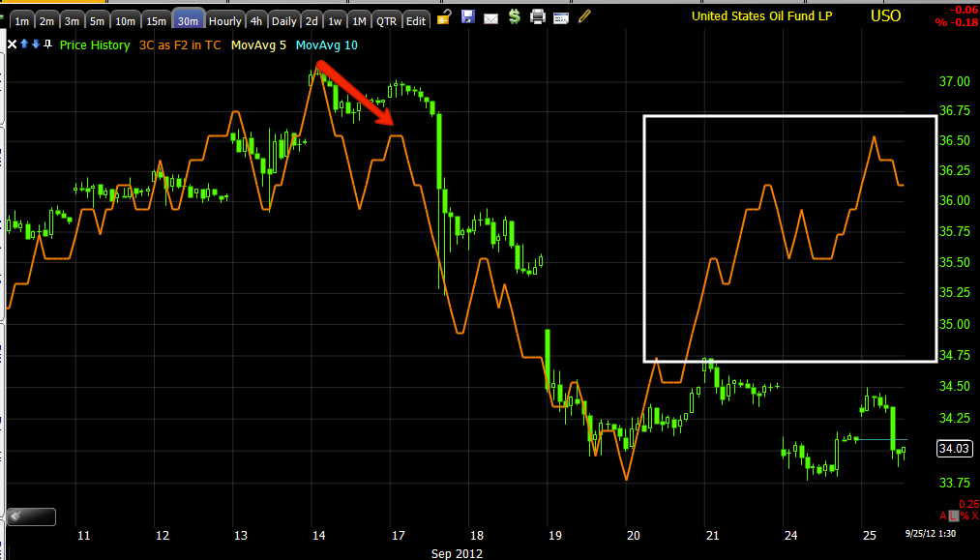Viewport: 980px width, 560px height.
Task: Move pane down with blue down arrow
Action: [36, 44]
